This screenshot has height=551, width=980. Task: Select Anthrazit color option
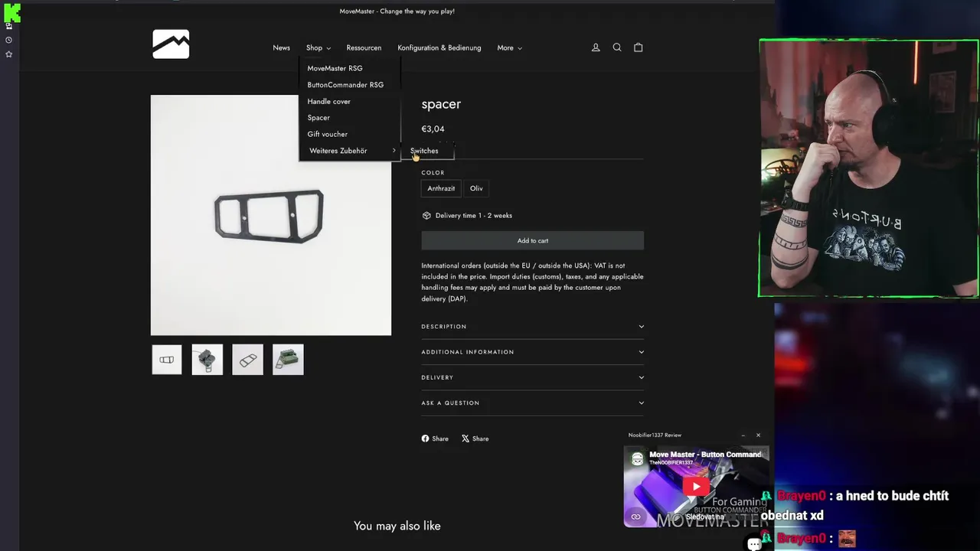(x=441, y=188)
